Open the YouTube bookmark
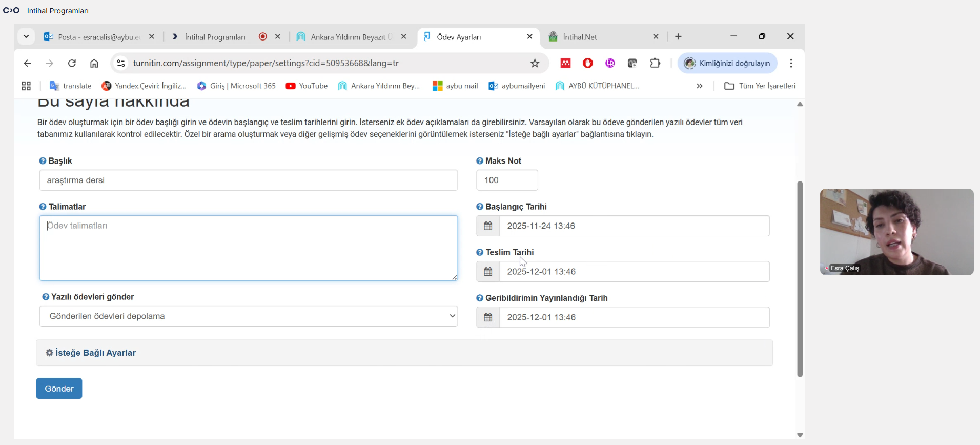Viewport: 980px width, 445px height. tap(307, 86)
